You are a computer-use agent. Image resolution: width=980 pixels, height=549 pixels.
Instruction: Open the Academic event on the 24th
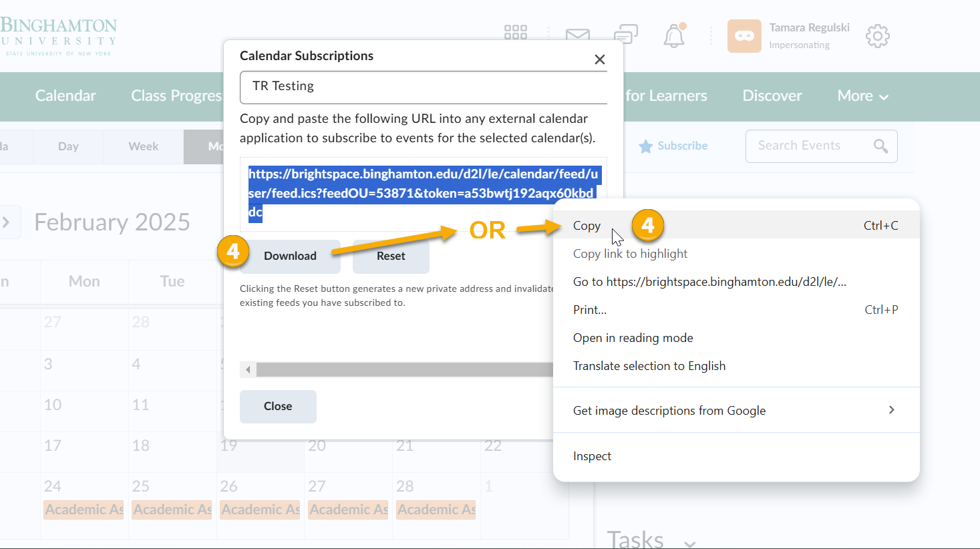click(84, 510)
